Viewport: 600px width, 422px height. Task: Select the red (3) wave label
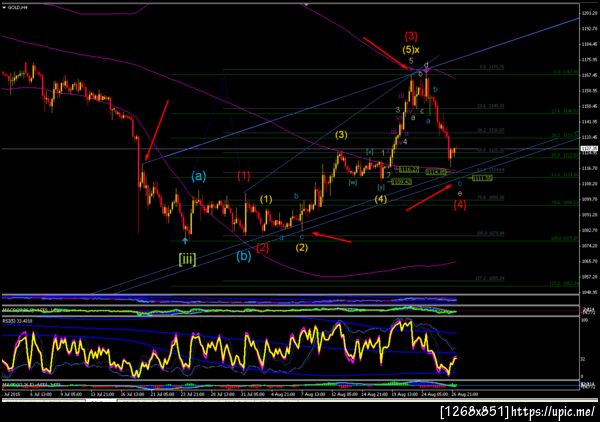411,37
